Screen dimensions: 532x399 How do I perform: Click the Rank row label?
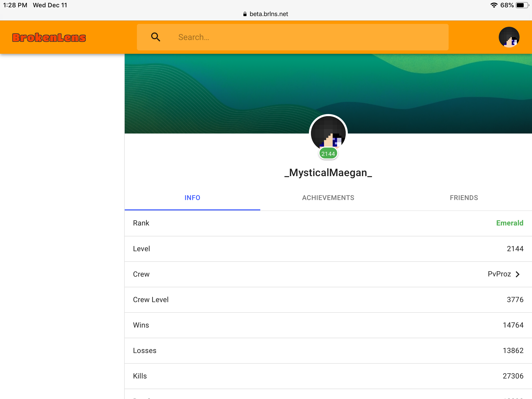[x=141, y=223]
